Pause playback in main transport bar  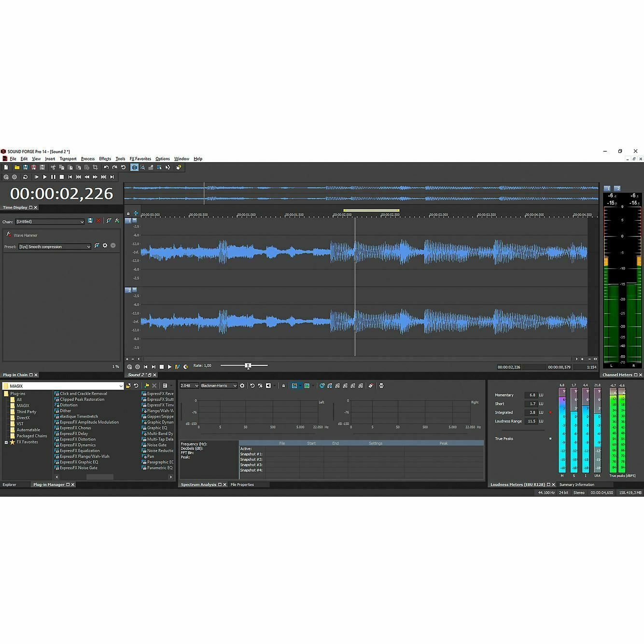click(x=53, y=177)
